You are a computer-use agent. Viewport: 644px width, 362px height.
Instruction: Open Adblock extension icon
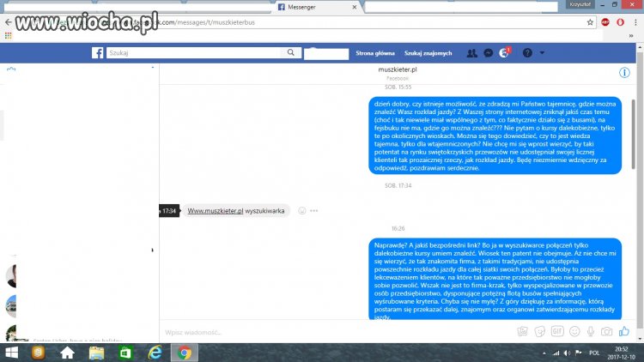(605, 22)
